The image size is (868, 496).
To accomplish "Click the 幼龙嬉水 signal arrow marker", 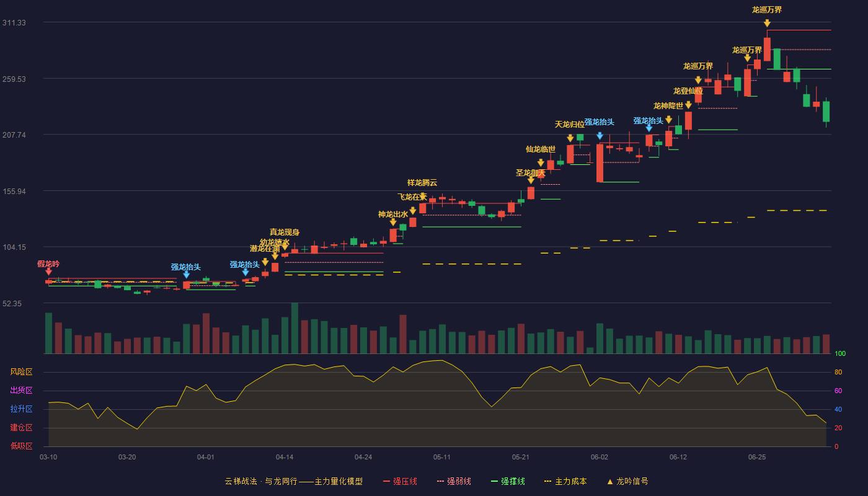I will tap(275, 255).
